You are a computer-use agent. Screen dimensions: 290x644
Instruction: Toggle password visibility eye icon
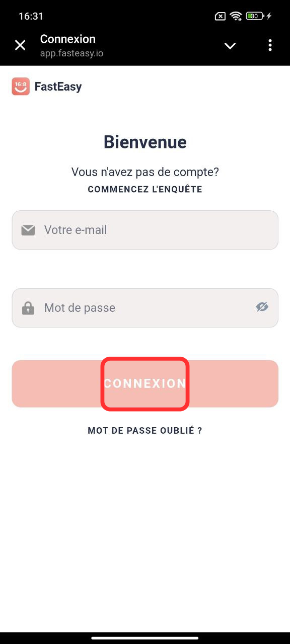(262, 307)
